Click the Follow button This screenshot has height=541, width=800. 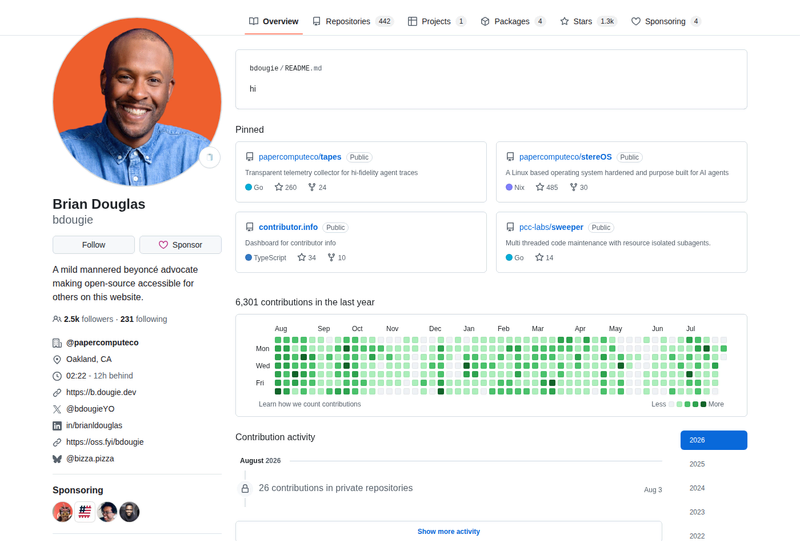[93, 245]
